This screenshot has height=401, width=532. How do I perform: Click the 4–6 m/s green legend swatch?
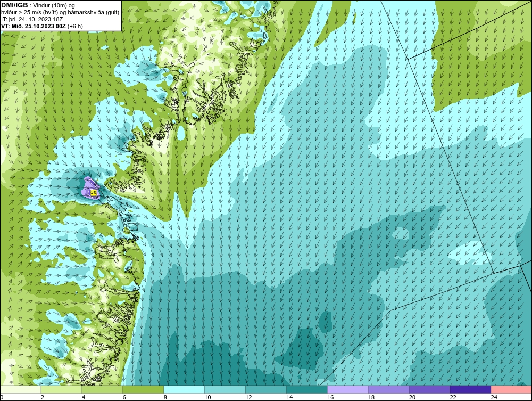pyautogui.click(x=102, y=389)
